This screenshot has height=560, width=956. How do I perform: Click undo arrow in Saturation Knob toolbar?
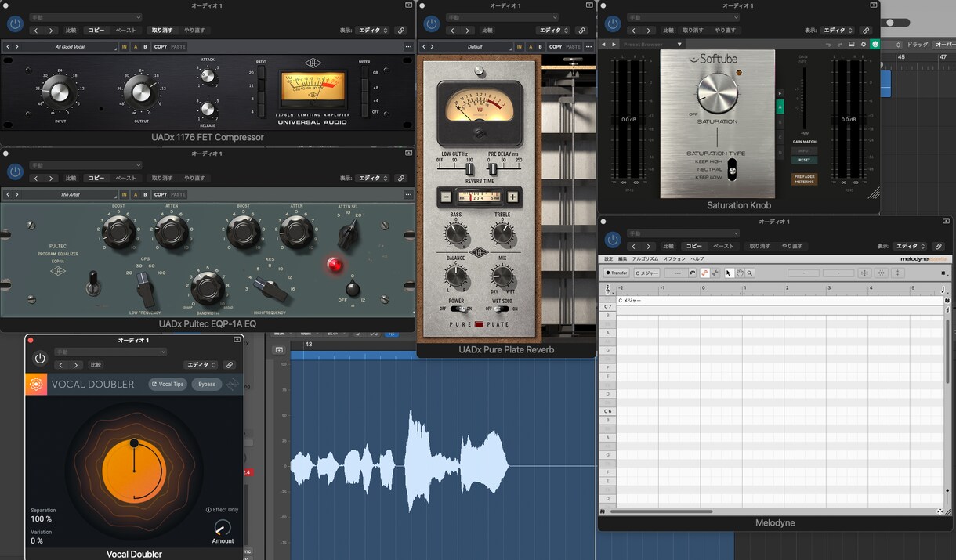(828, 44)
